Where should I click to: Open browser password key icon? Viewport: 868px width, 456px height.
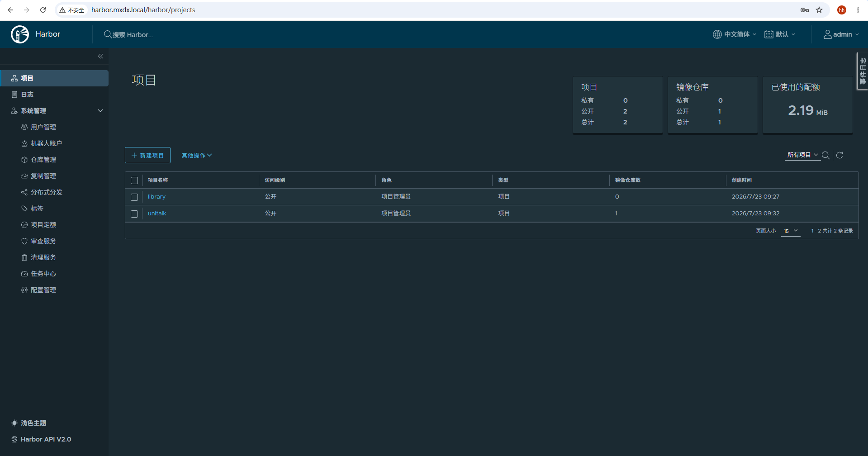pos(805,10)
